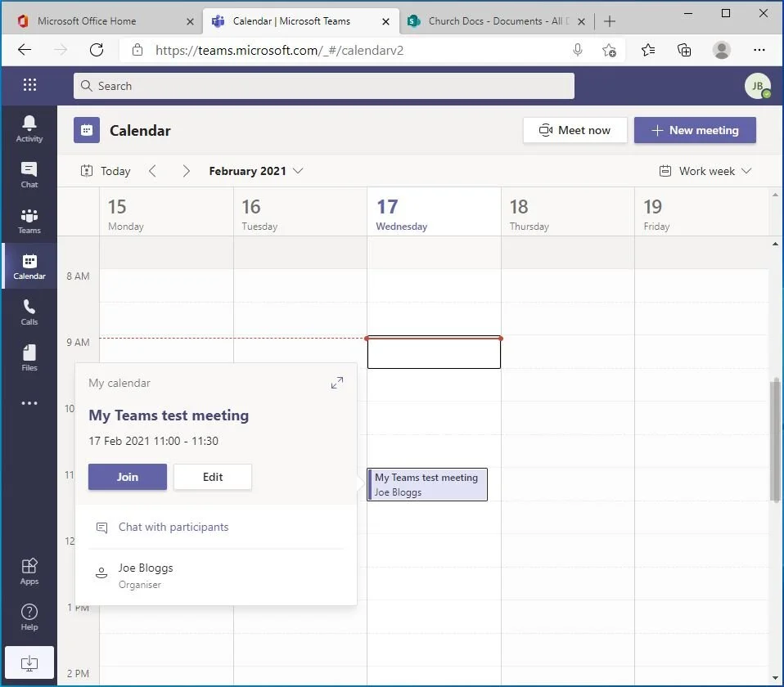
Task: Click the browser user profile icon
Action: [721, 50]
